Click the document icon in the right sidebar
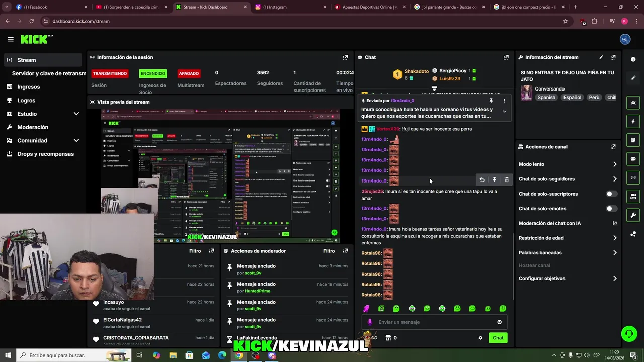 click(x=633, y=140)
